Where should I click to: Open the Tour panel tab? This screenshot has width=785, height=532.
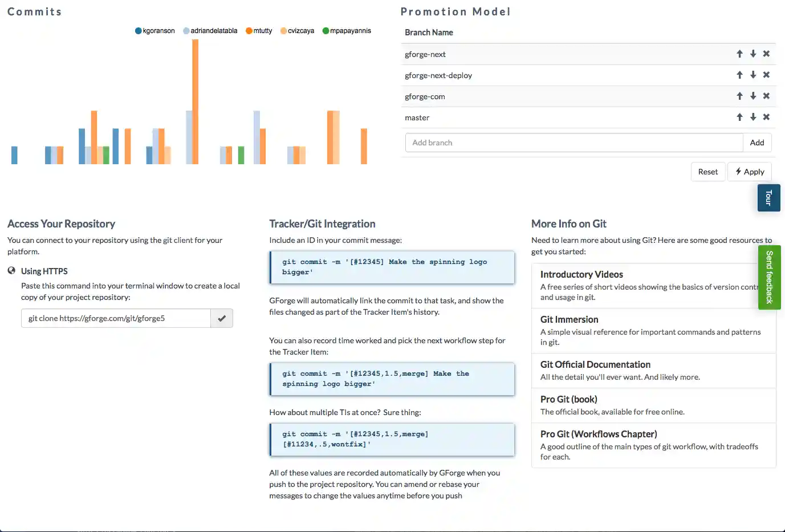click(768, 198)
